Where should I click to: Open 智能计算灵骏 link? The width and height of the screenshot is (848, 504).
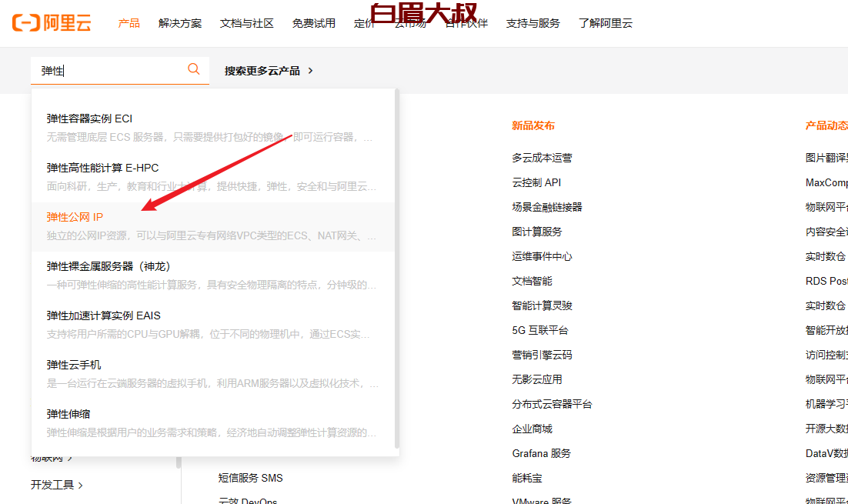coord(542,305)
